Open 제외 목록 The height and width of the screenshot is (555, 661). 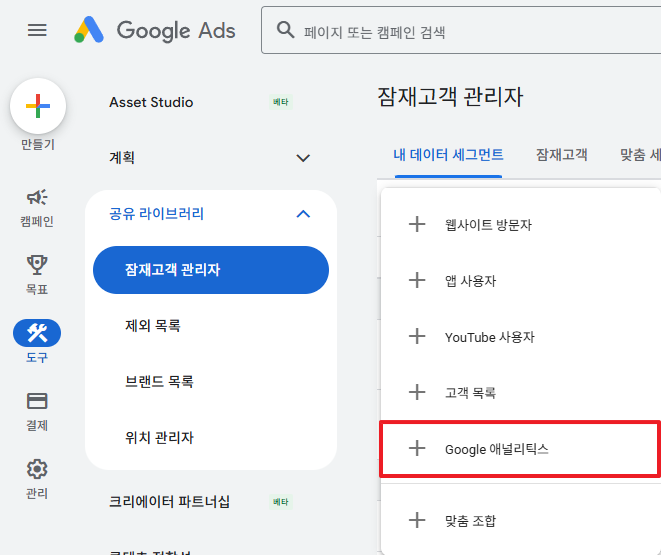coord(153,325)
